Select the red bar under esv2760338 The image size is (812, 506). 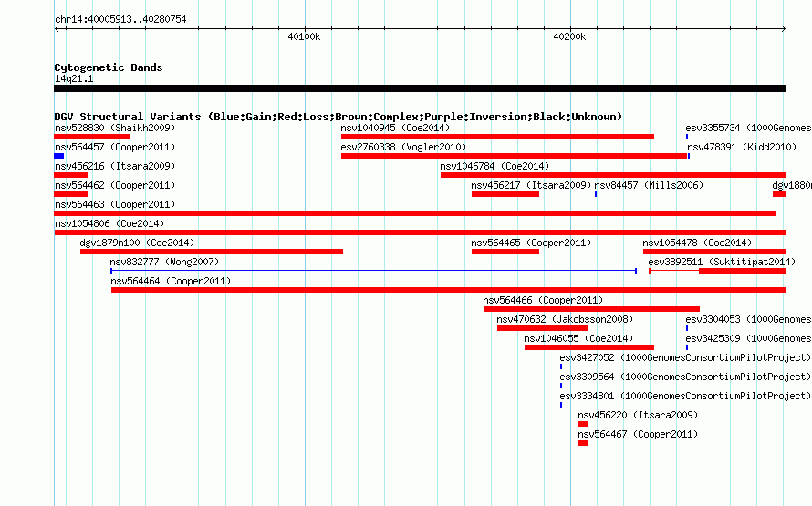tap(515, 156)
